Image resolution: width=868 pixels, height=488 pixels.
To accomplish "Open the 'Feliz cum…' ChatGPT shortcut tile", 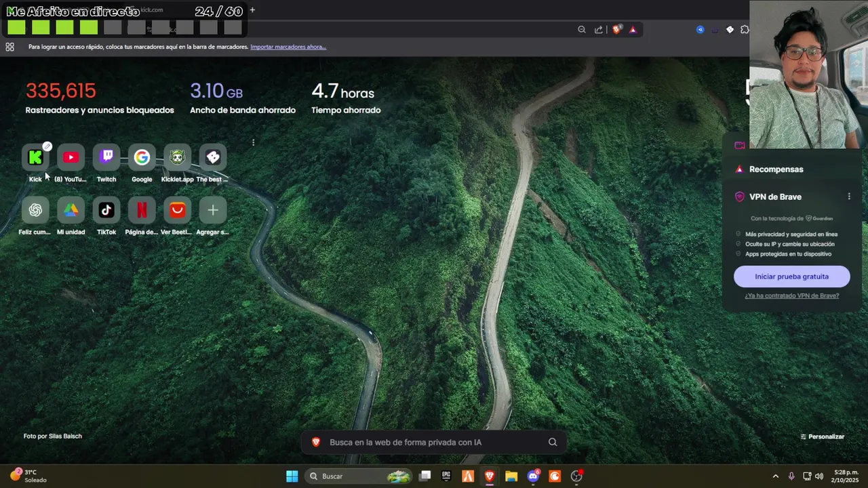I will pos(35,210).
